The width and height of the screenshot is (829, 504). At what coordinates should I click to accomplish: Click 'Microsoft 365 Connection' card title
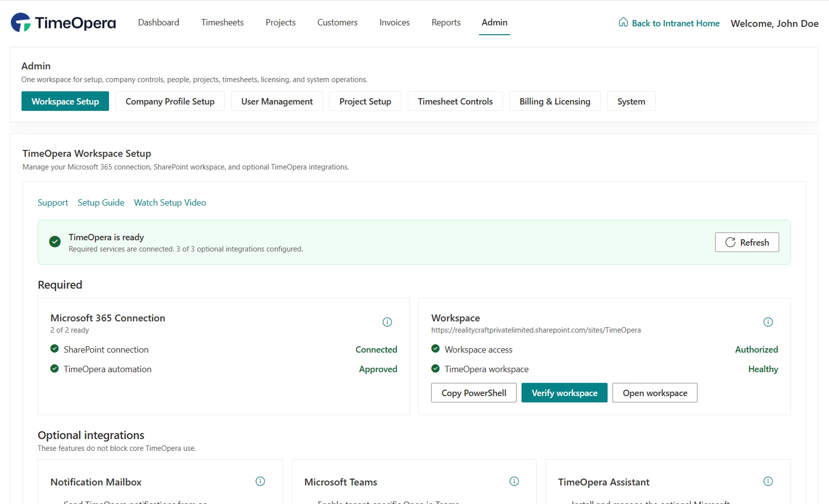pyautogui.click(x=108, y=318)
